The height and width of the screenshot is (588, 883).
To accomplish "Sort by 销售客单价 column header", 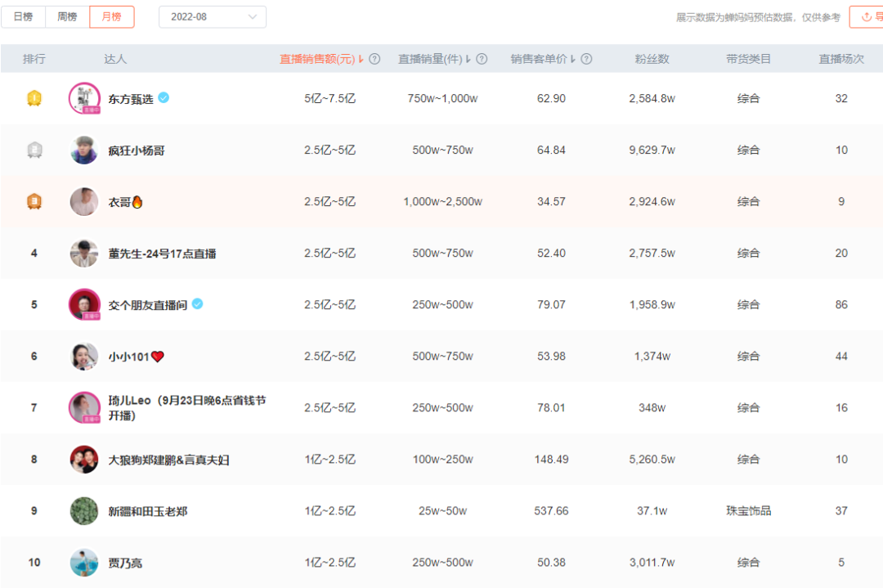I will tap(543, 59).
